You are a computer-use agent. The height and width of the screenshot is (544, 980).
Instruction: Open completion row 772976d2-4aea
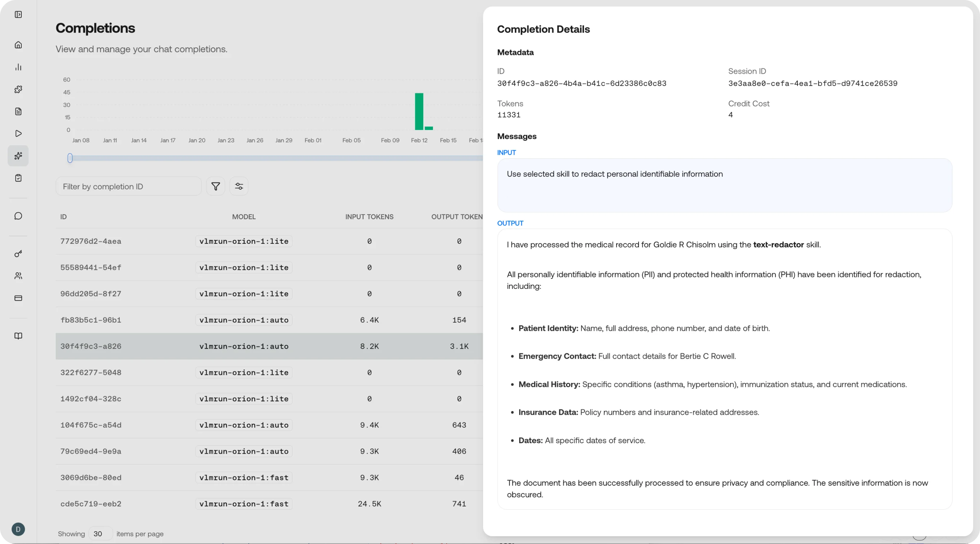click(x=269, y=241)
